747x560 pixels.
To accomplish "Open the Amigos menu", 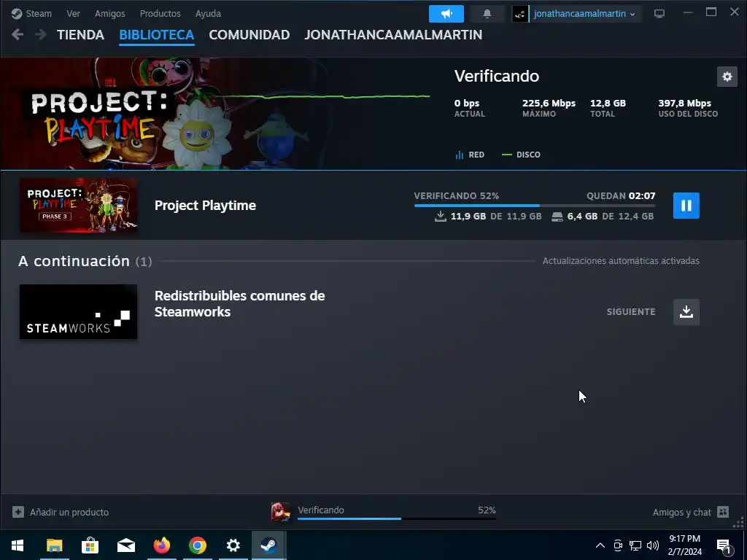I will coord(109,13).
